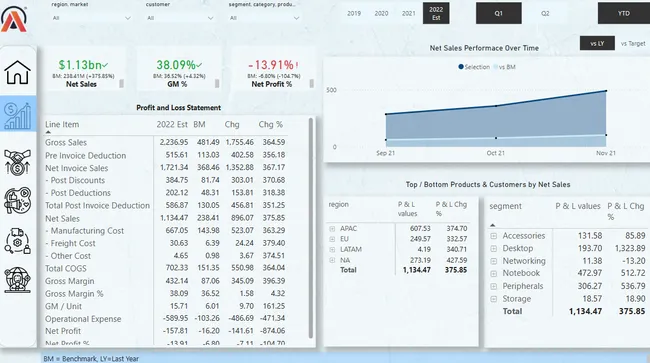This screenshot has width=650, height=363.
Task: Select the Q2 quarter button
Action: 545,13
